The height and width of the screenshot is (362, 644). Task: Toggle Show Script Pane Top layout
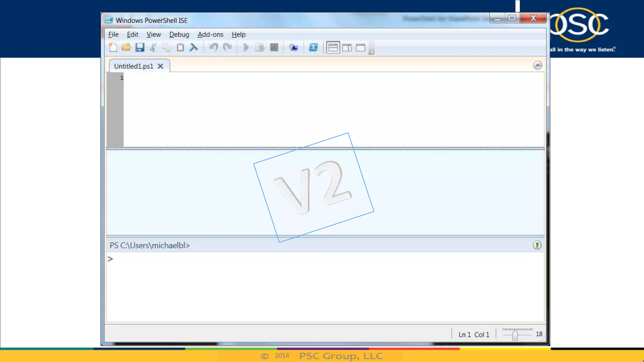(x=333, y=48)
